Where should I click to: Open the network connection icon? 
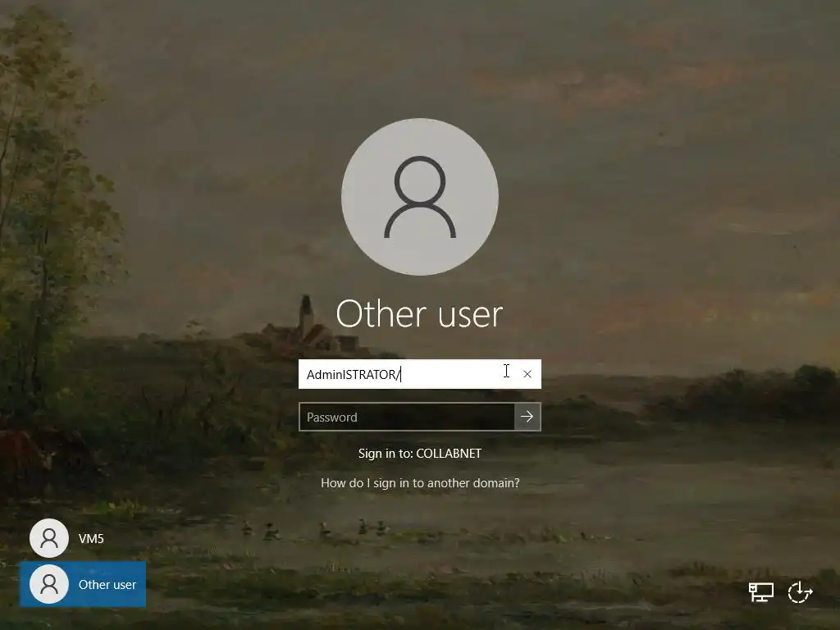[760, 592]
